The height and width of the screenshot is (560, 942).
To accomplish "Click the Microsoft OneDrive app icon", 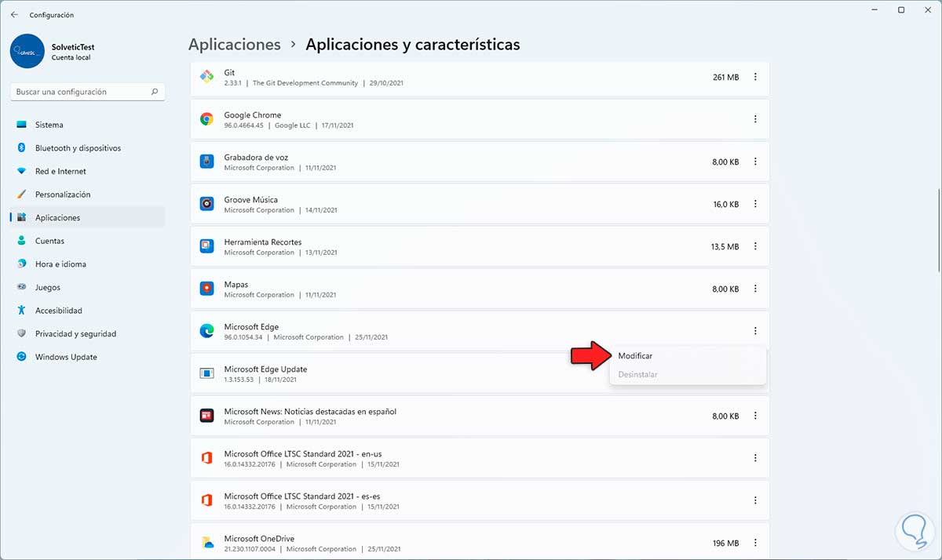I will tap(206, 543).
